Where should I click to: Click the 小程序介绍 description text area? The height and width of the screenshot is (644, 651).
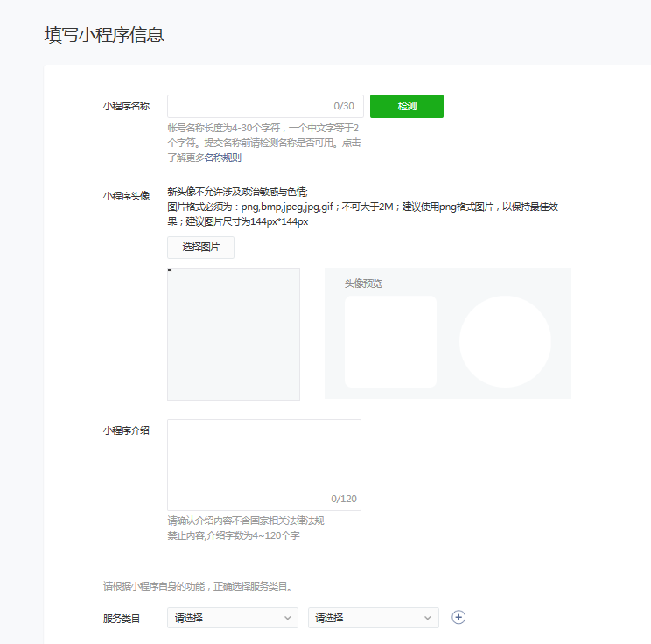pyautogui.click(x=264, y=465)
